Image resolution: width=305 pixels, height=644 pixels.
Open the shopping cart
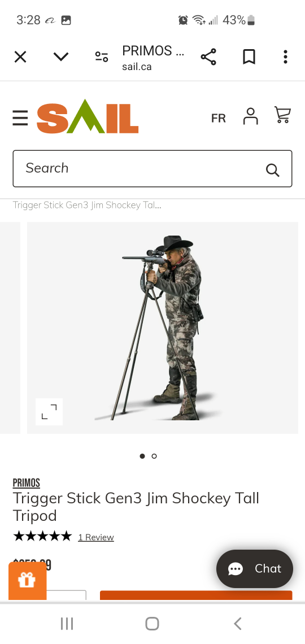coord(283,115)
